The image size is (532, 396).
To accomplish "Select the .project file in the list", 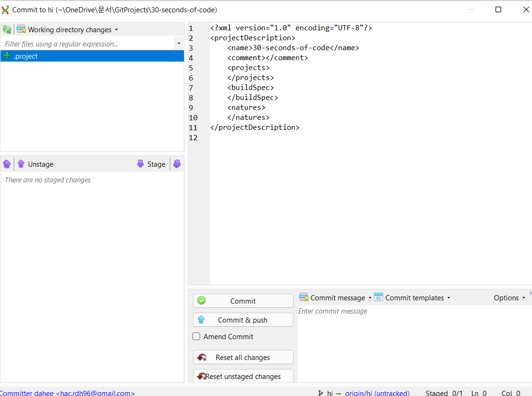I will point(26,56).
